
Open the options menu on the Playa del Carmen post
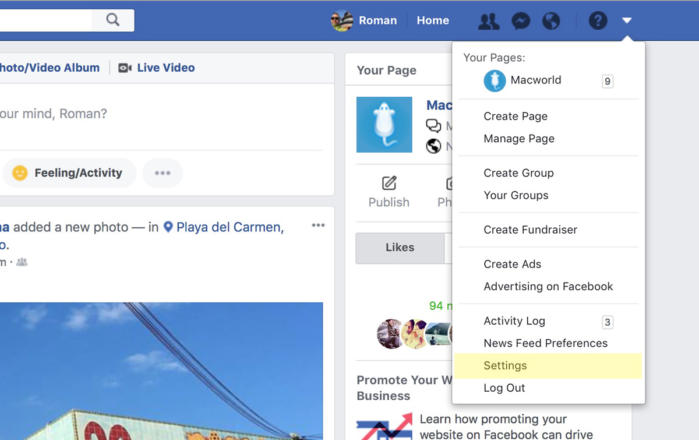pos(318,225)
